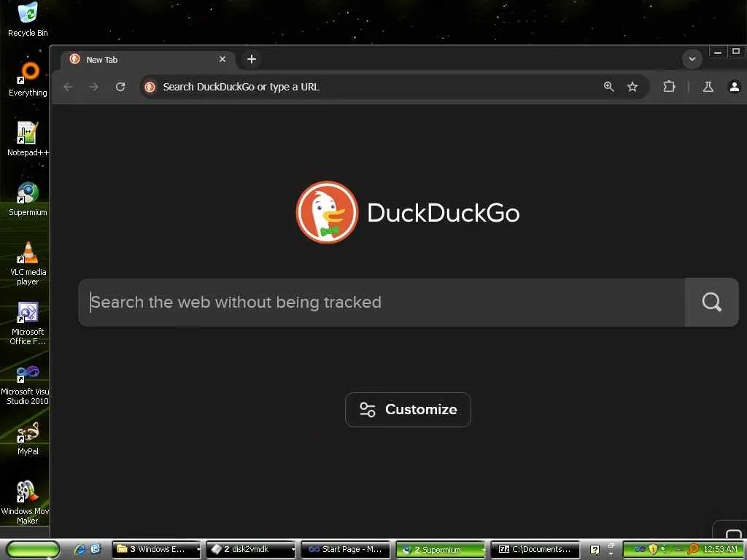Expand the disk2vmdk taskbar group
The width and height of the screenshot is (747, 560).
click(x=251, y=549)
